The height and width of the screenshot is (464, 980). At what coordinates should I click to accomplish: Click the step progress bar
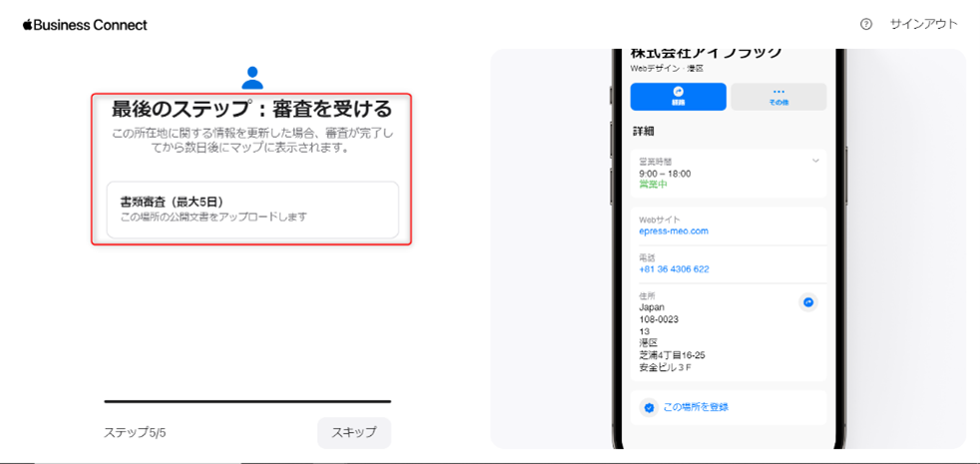click(247, 401)
